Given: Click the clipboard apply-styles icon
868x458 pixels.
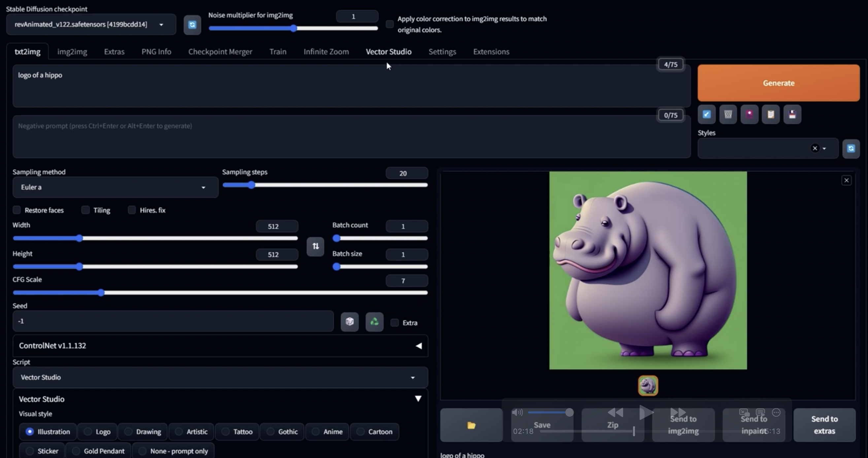Looking at the screenshot, I should click(x=771, y=114).
